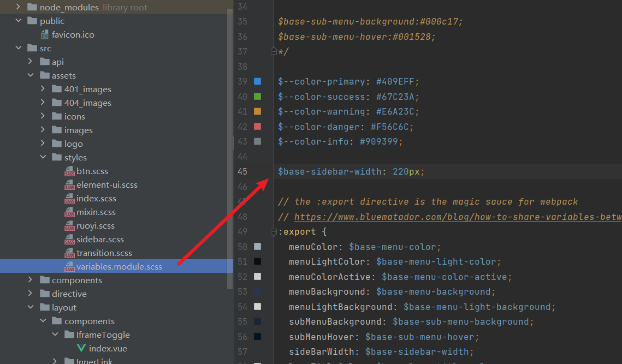The height and width of the screenshot is (364, 622).
Task: Click the assets folder icon
Action: click(x=44, y=75)
